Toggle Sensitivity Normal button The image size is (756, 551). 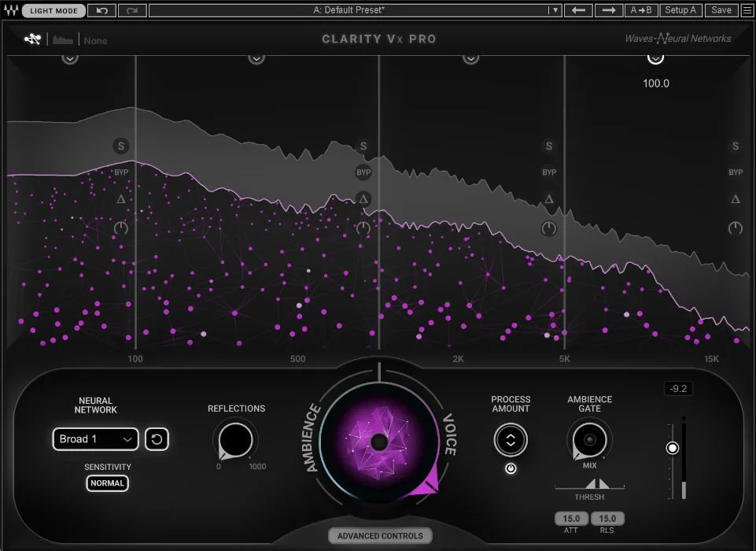107,483
